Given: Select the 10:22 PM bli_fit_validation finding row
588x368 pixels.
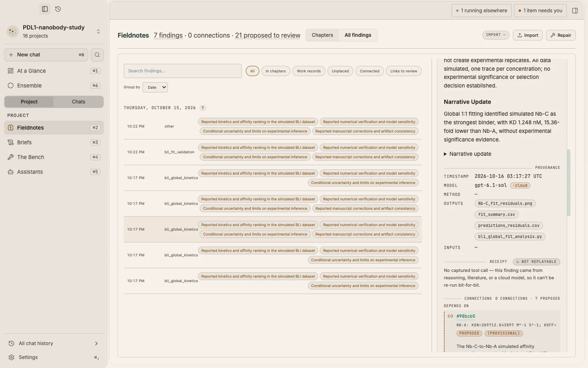Looking at the screenshot, I should point(273,152).
